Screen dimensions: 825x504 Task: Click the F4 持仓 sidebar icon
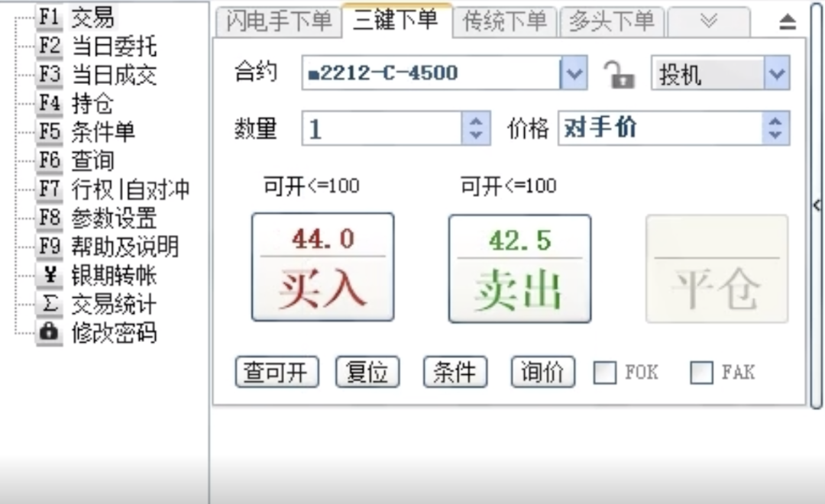(48, 104)
